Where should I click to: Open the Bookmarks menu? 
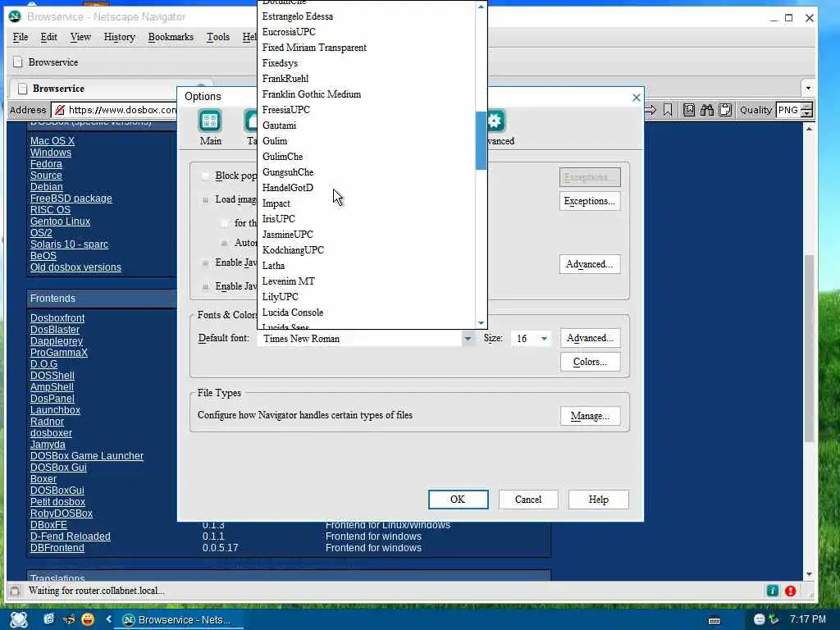[x=171, y=37]
